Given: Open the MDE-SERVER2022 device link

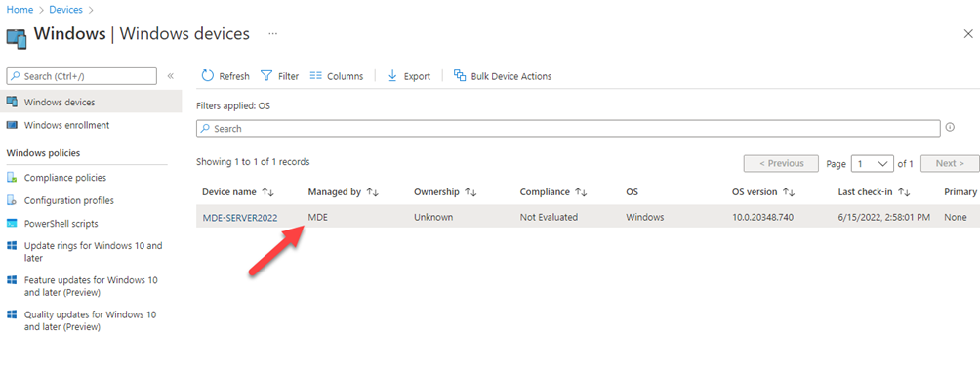Looking at the screenshot, I should tap(240, 217).
